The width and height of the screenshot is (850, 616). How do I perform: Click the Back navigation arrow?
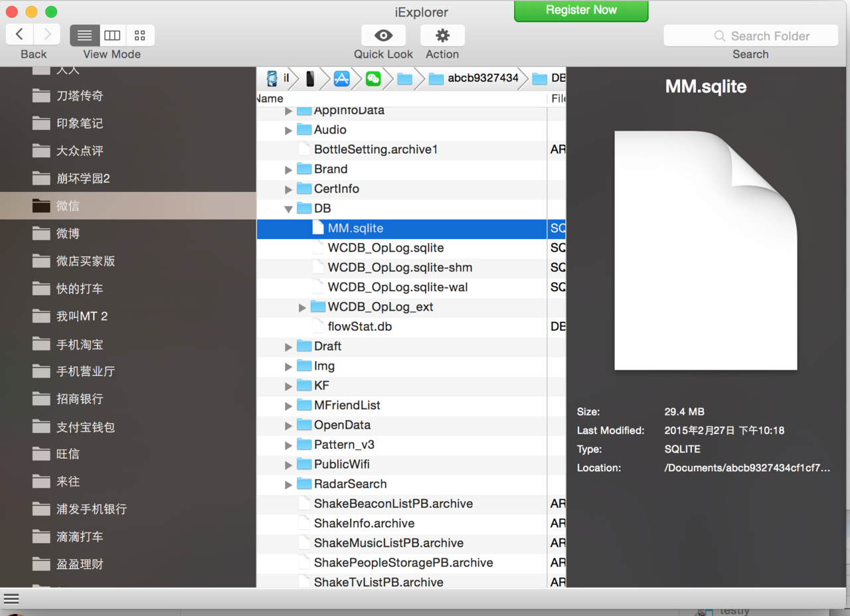(x=19, y=35)
